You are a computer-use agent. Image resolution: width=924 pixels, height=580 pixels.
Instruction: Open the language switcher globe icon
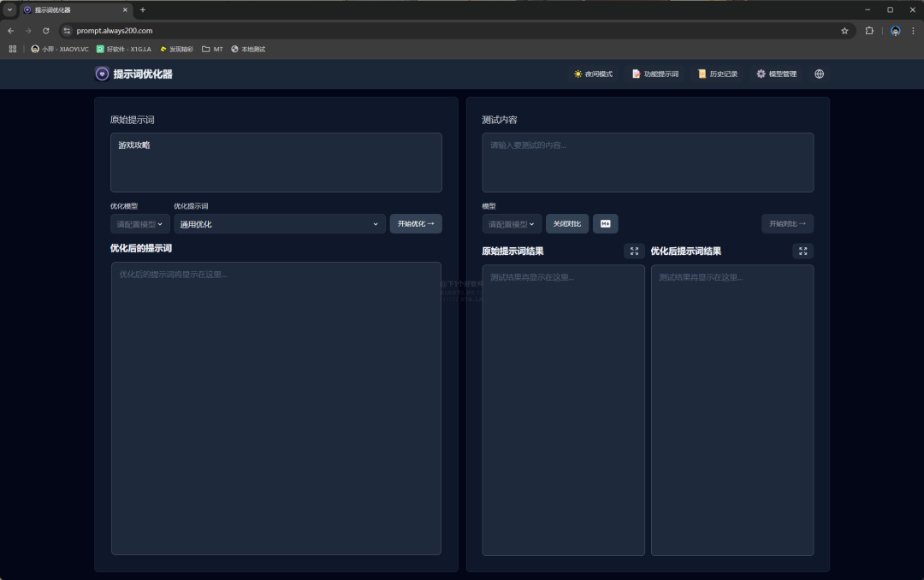point(819,74)
